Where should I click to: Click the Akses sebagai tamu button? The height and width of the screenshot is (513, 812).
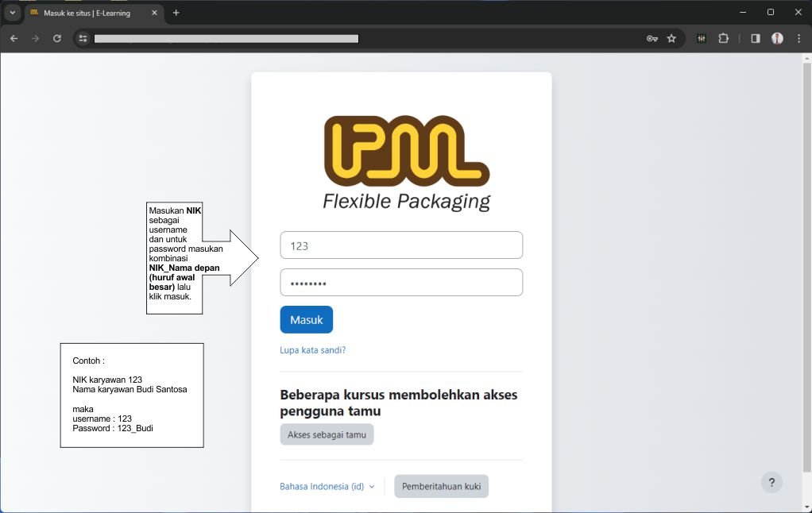coord(327,434)
